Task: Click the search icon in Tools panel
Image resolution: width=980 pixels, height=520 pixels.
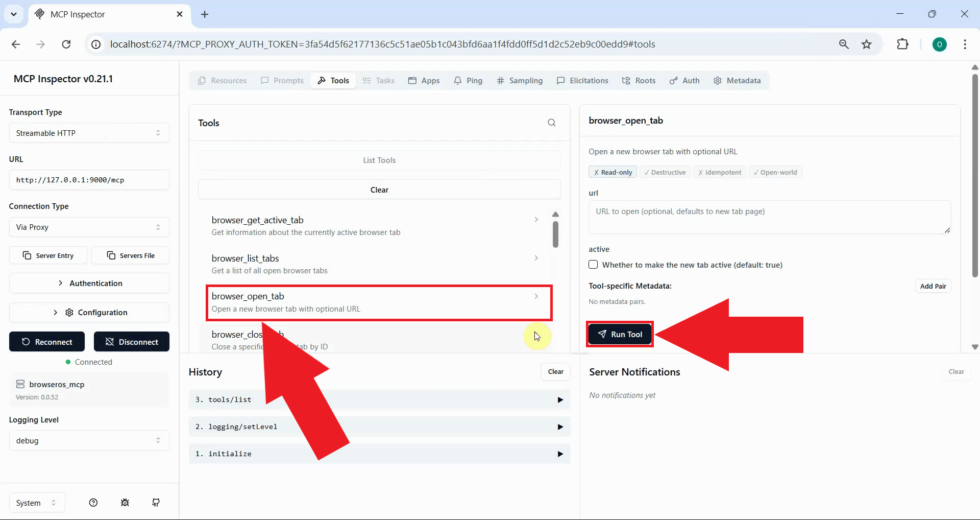Action: 552,123
